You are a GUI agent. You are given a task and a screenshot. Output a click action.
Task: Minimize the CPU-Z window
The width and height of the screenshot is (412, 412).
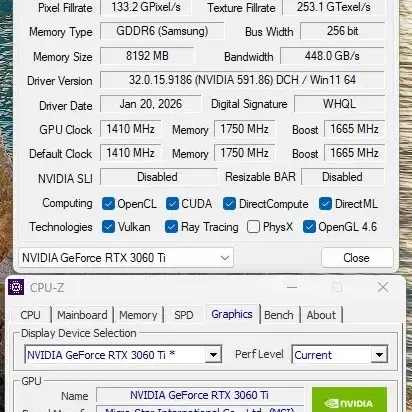click(292, 287)
